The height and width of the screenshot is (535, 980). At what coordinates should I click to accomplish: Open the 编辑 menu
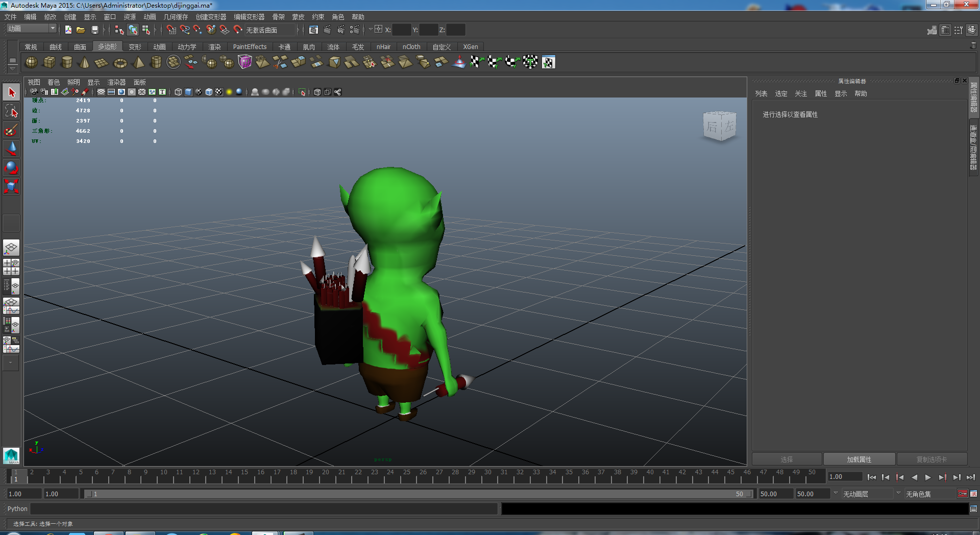[30, 17]
